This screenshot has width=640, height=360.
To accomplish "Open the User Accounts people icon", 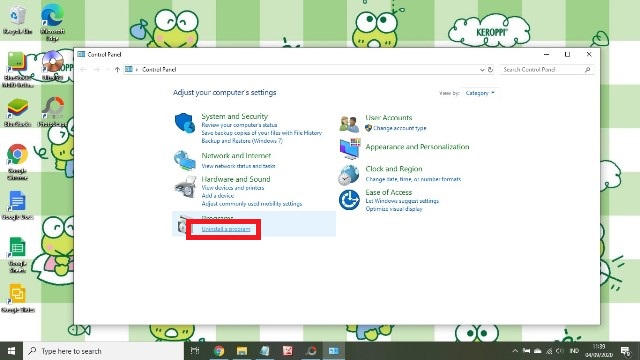I will pos(349,124).
